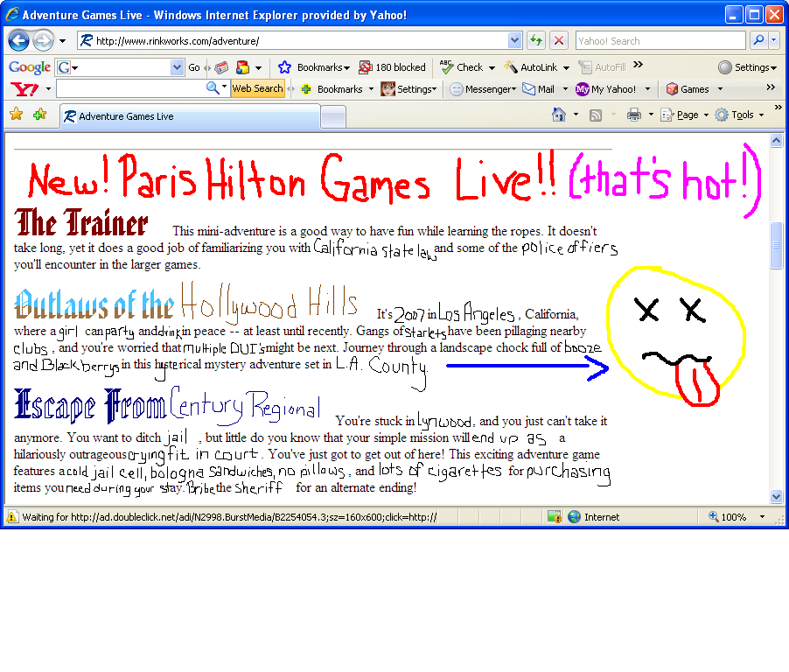This screenshot has width=789, height=672.
Task: Click the Google toolbar send-to icon
Action: (243, 67)
